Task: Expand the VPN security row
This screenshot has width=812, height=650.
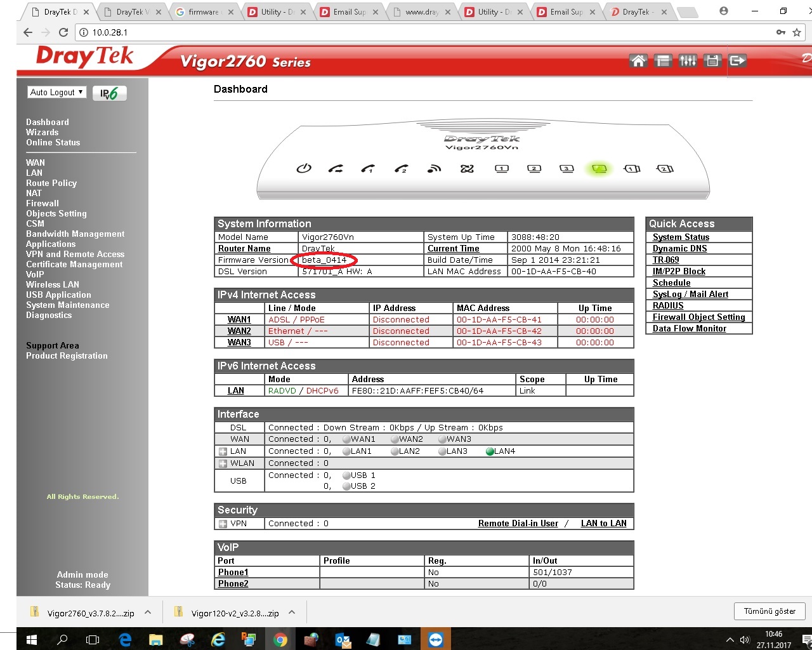Action: (223, 524)
